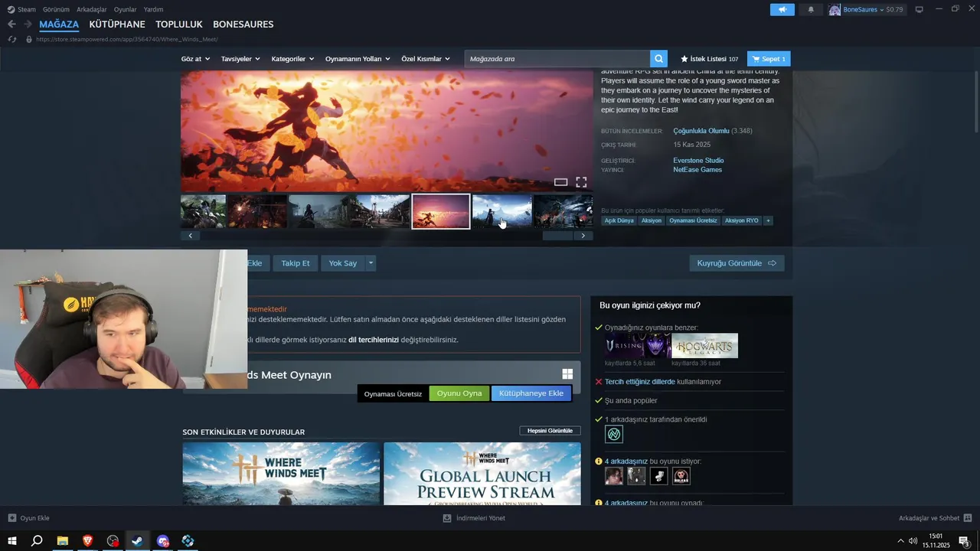This screenshot has height=551, width=980.
Task: Select the Aksiyon RYO tag
Action: pyautogui.click(x=741, y=220)
